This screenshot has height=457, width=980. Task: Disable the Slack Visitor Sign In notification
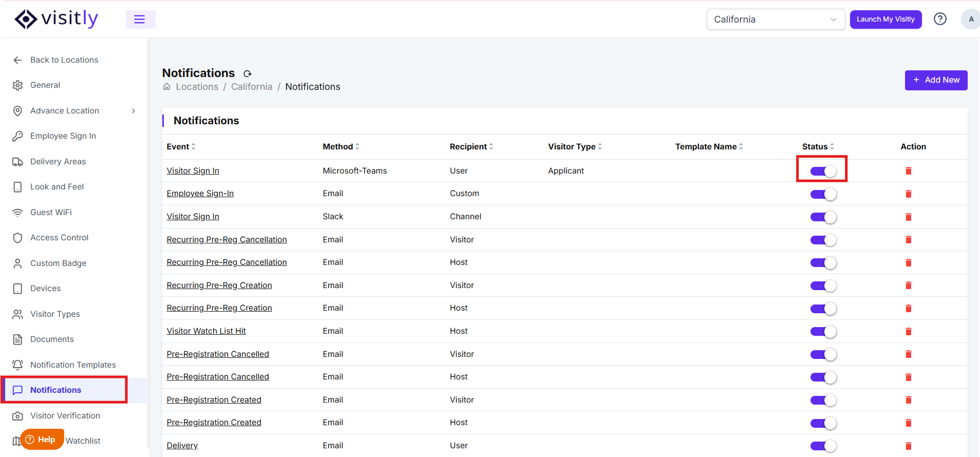click(823, 217)
